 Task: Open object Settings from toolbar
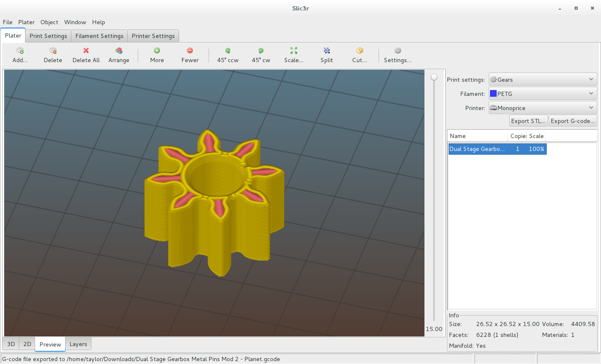pyautogui.click(x=398, y=51)
